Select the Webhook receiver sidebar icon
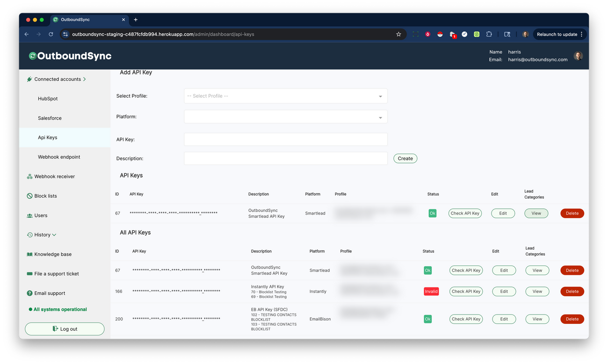This screenshot has height=364, width=608. pos(29,176)
